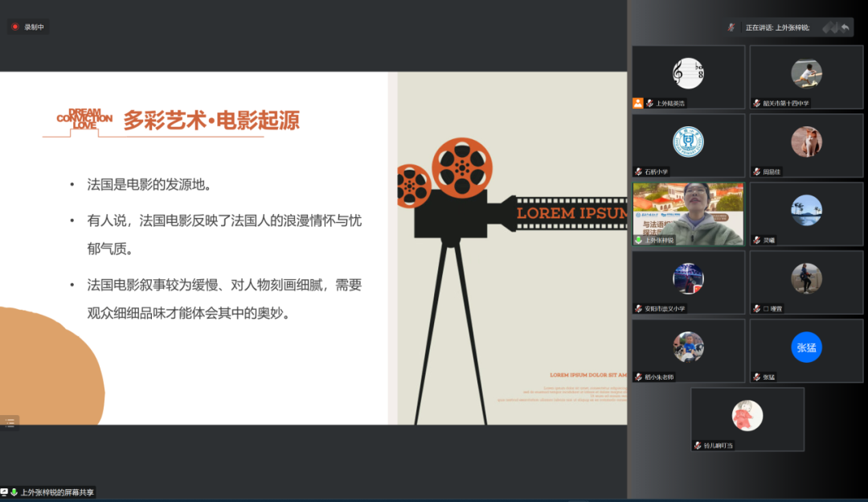This screenshot has width=868, height=502.
Task: Click the 安阳市崇义小学 name label
Action: pyautogui.click(x=665, y=309)
